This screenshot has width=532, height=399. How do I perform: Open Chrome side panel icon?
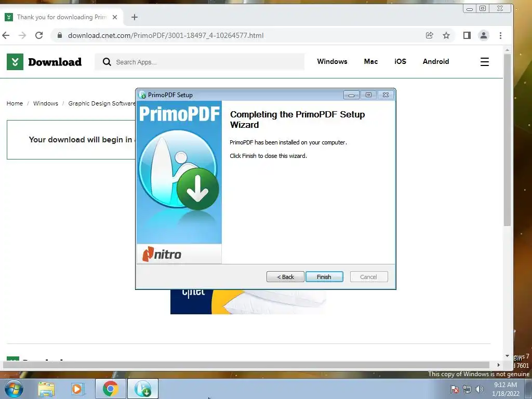click(x=467, y=35)
